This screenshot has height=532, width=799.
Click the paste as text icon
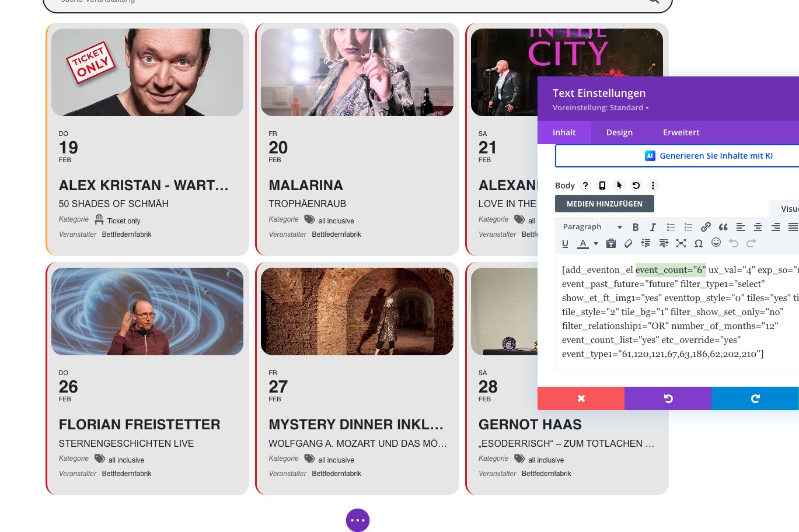pyautogui.click(x=611, y=243)
